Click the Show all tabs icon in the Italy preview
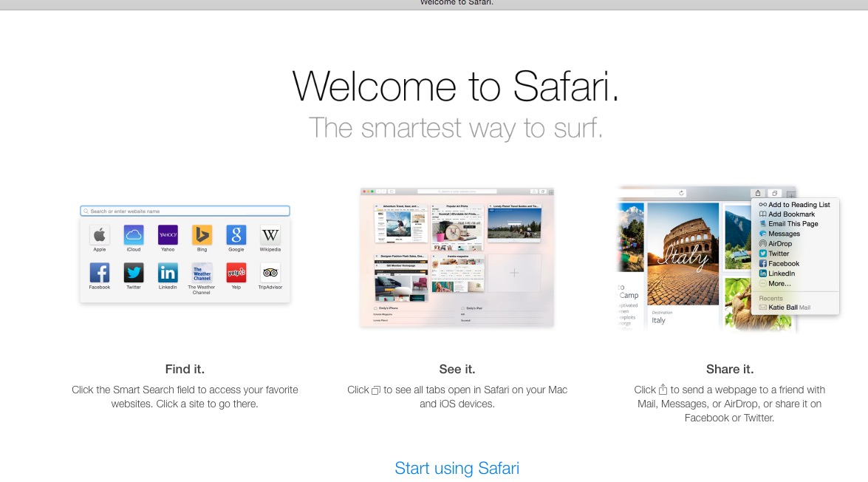 pyautogui.click(x=774, y=194)
